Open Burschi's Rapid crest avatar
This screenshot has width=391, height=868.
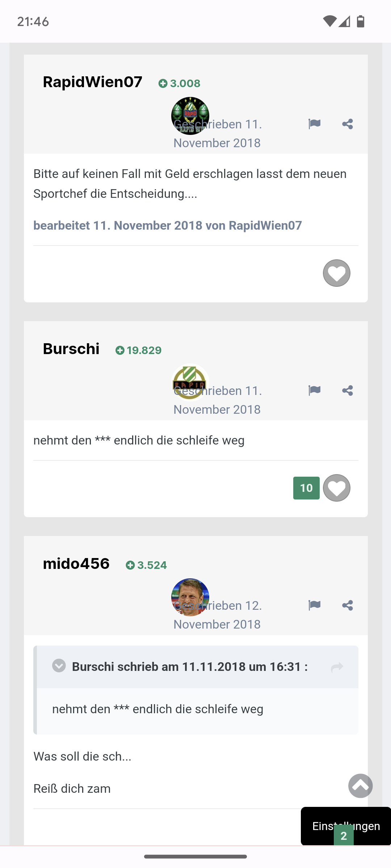tap(190, 382)
